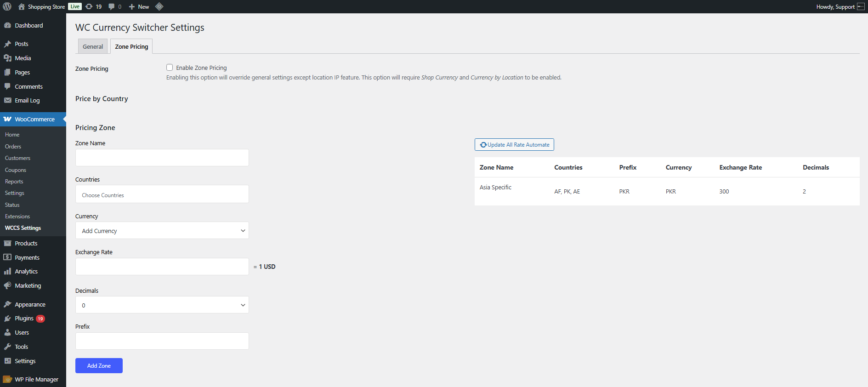This screenshot has height=387, width=868.
Task: Click the Media icon in sidebar
Action: [x=7, y=58]
